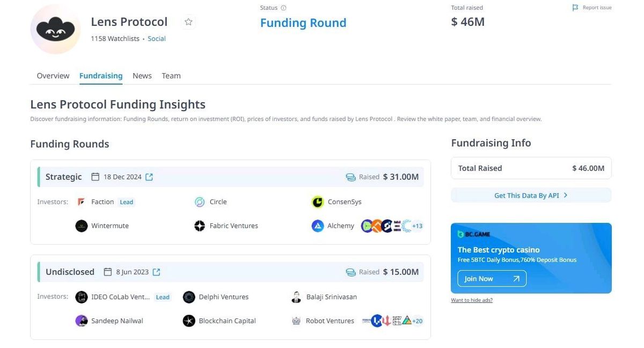Click the Balaji Srinivasan avatar
Screen dimensions: 644x348
(x=296, y=297)
